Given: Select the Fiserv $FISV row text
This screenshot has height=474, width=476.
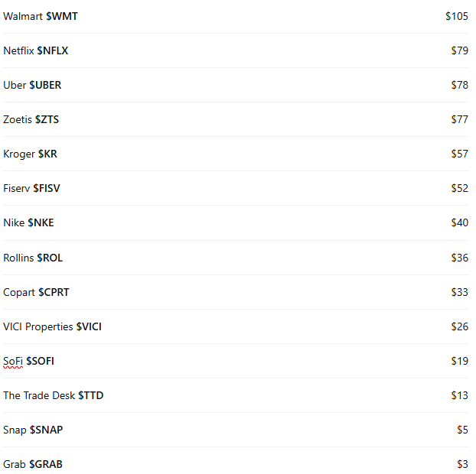Looking at the screenshot, I should tap(31, 188).
